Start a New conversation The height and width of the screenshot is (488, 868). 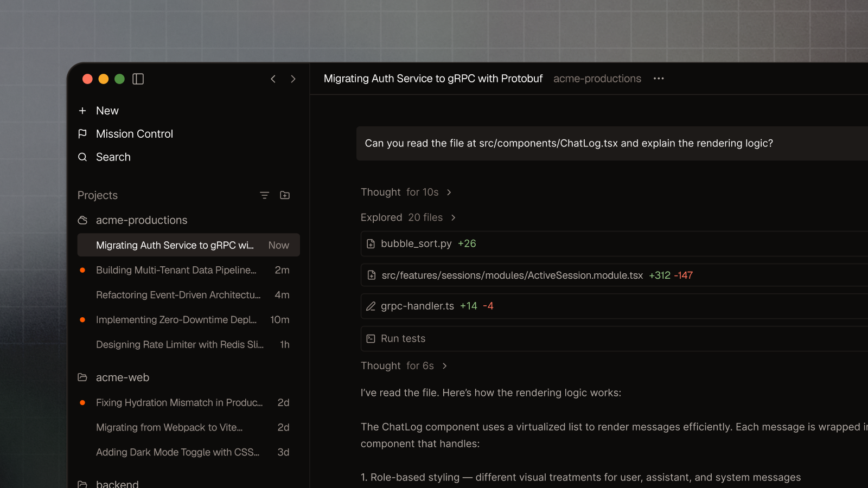coord(107,111)
